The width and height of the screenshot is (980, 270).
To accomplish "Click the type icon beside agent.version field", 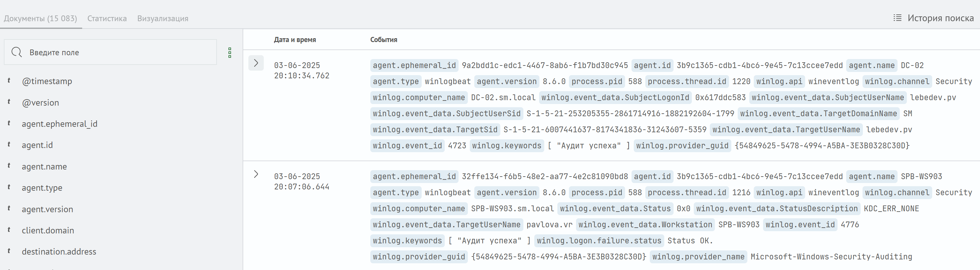I will 9,209.
